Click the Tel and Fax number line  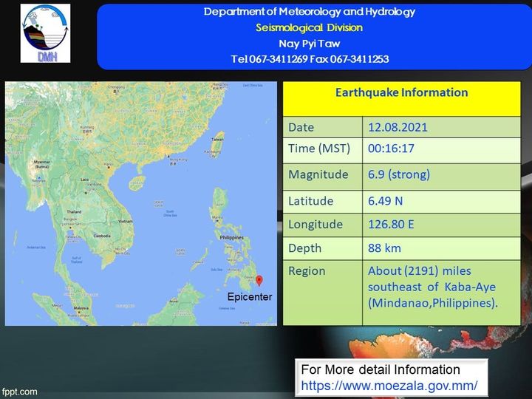[310, 59]
